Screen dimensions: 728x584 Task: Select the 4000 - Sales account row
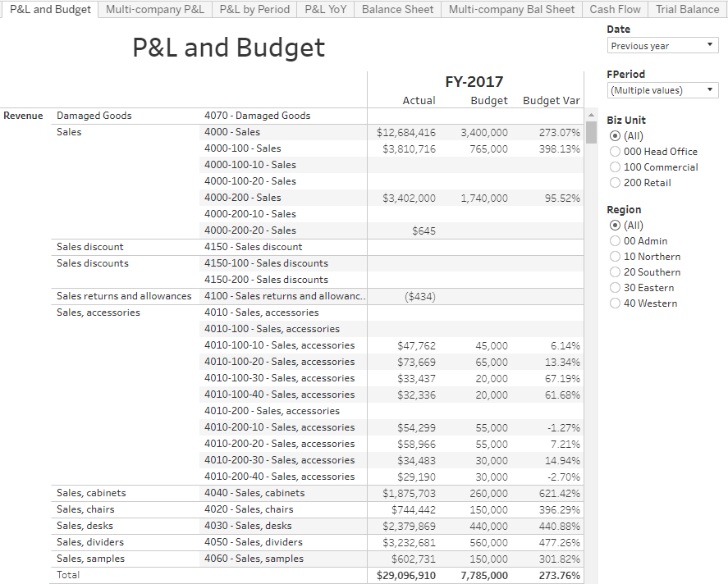tap(232, 132)
